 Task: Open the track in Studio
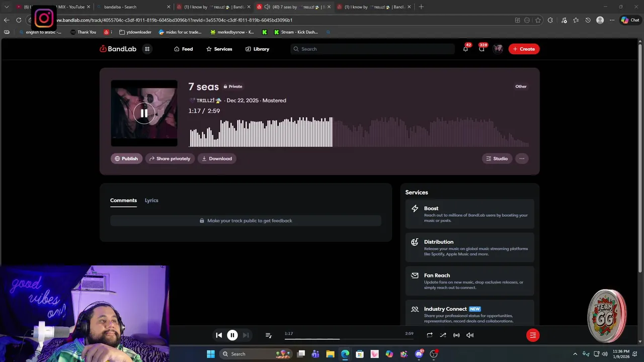(x=497, y=158)
